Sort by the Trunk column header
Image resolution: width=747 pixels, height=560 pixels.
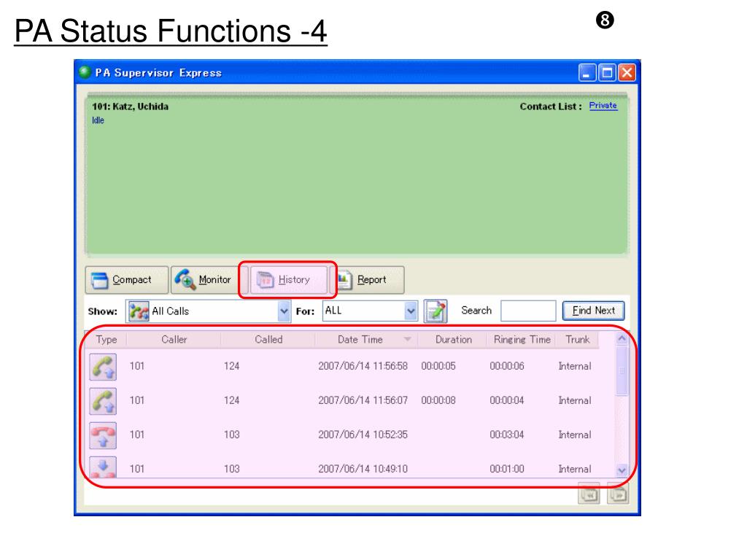[x=578, y=340]
